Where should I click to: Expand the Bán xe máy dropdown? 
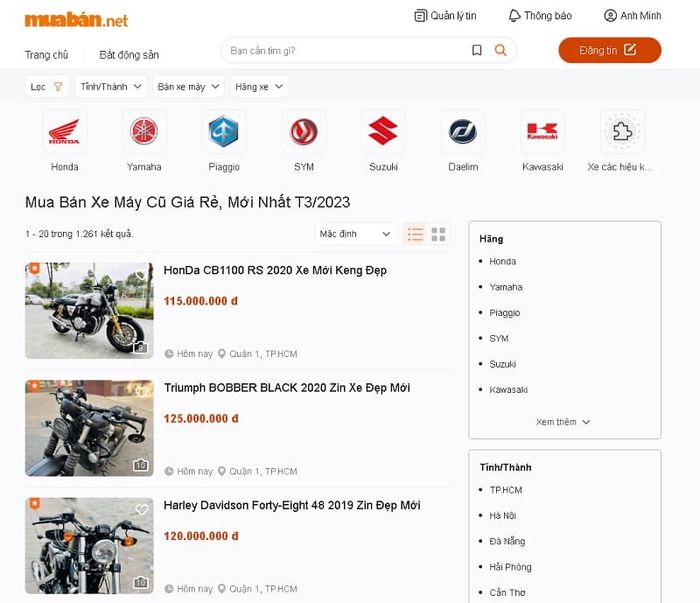pyautogui.click(x=188, y=87)
